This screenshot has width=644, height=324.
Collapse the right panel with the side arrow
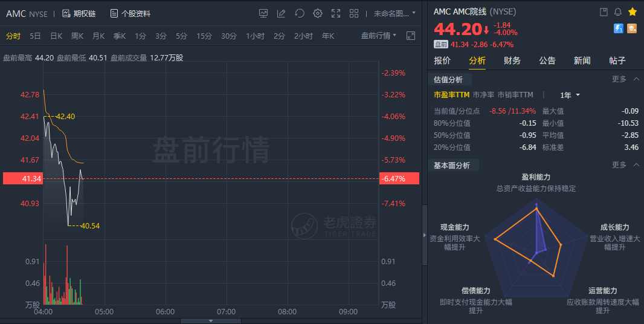click(425, 235)
